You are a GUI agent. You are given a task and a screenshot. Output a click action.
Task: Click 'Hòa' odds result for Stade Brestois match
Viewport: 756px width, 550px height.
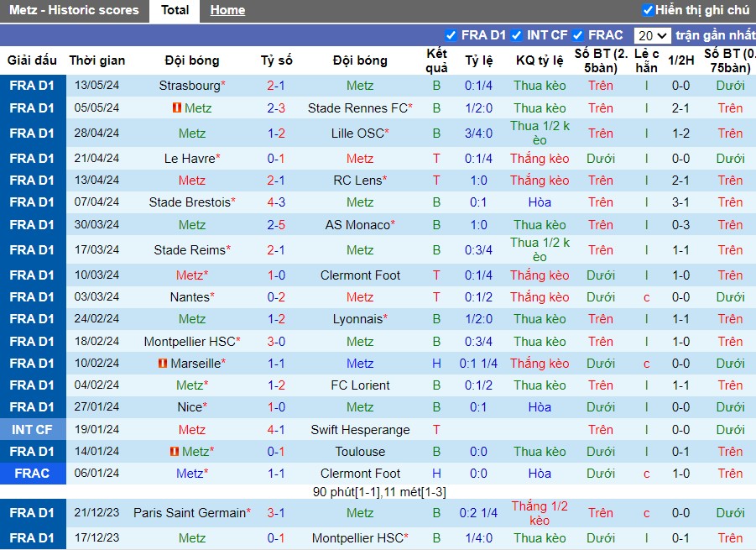click(x=540, y=202)
